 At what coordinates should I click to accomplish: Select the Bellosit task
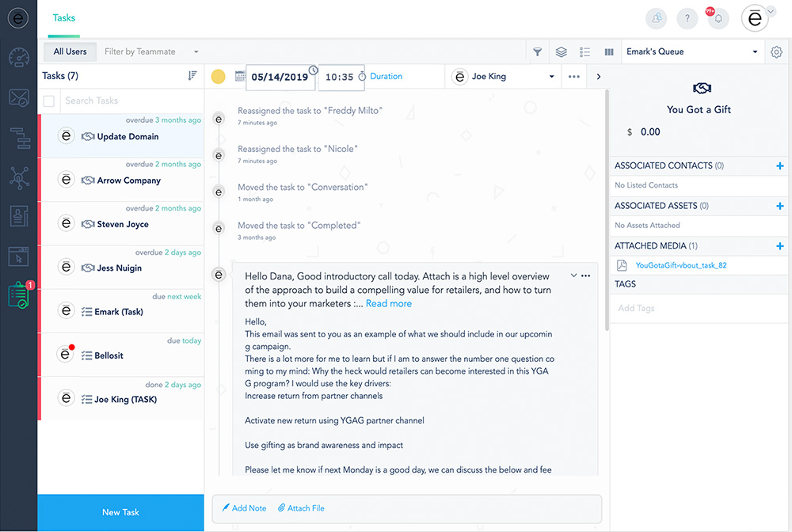pyautogui.click(x=122, y=355)
